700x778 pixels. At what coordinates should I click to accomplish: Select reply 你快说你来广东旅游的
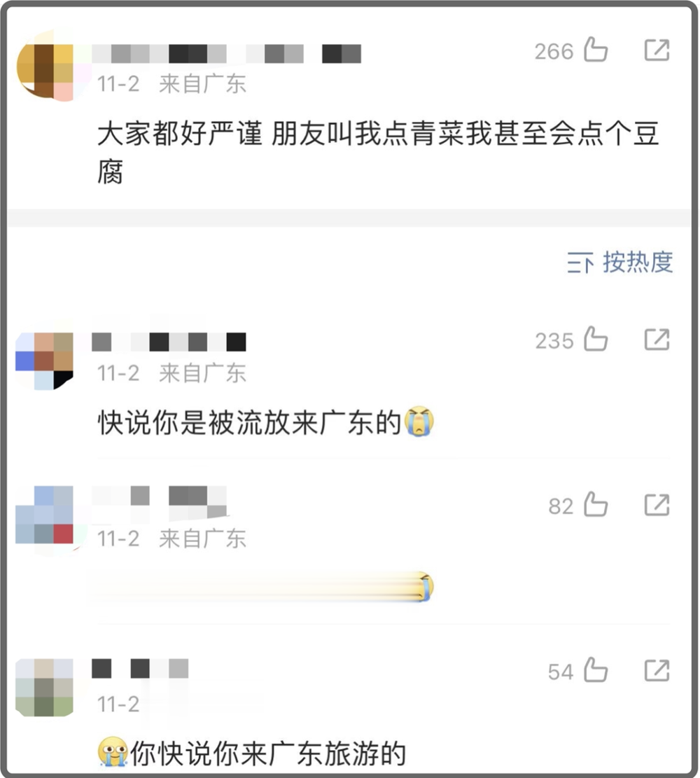(x=268, y=753)
